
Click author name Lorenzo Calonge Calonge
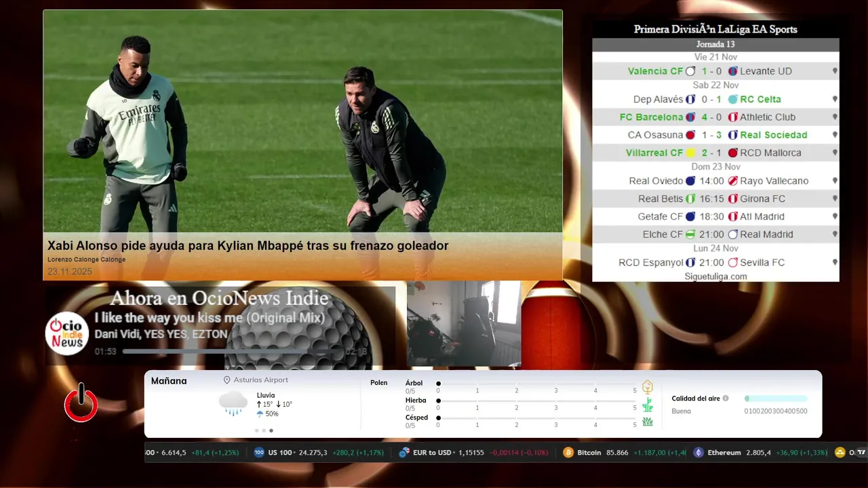86,260
